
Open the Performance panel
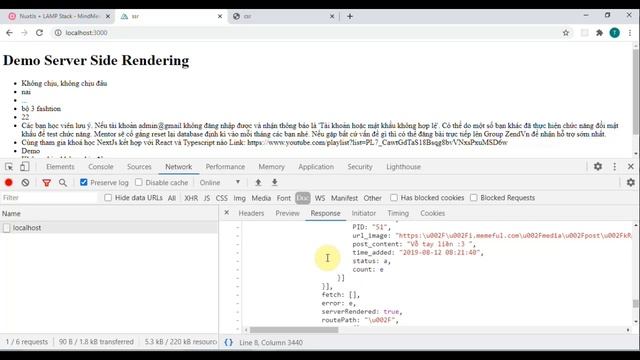225,167
